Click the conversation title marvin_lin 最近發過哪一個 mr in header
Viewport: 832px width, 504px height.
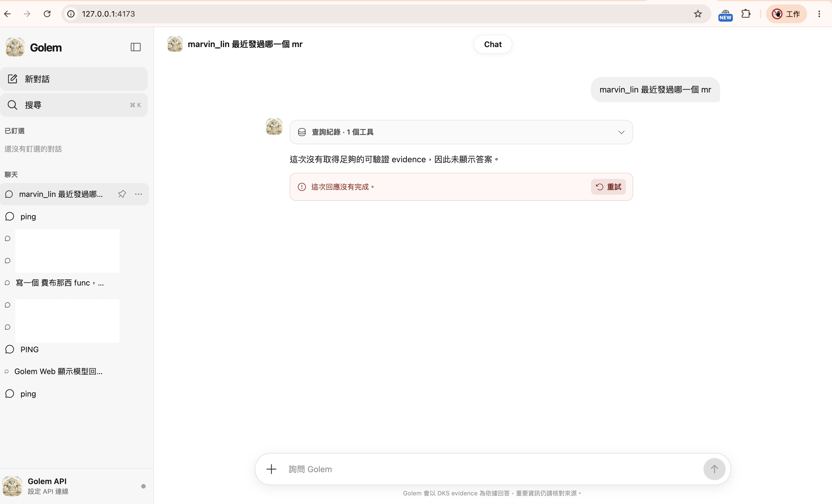click(x=245, y=44)
